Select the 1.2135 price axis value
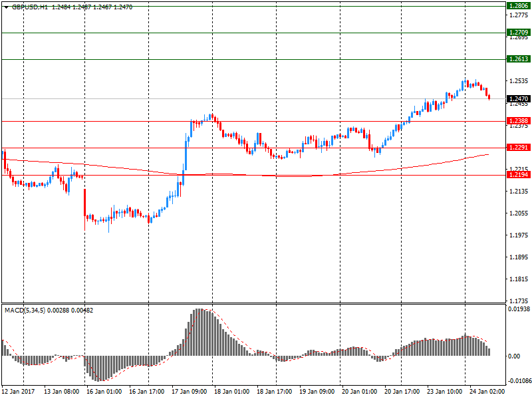This screenshot has height=399, width=532. [519, 192]
